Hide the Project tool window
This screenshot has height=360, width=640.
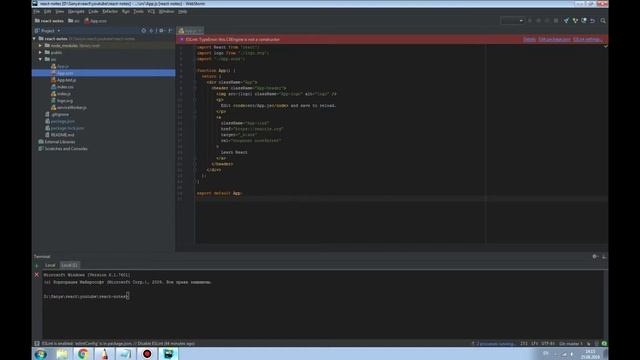click(x=170, y=31)
